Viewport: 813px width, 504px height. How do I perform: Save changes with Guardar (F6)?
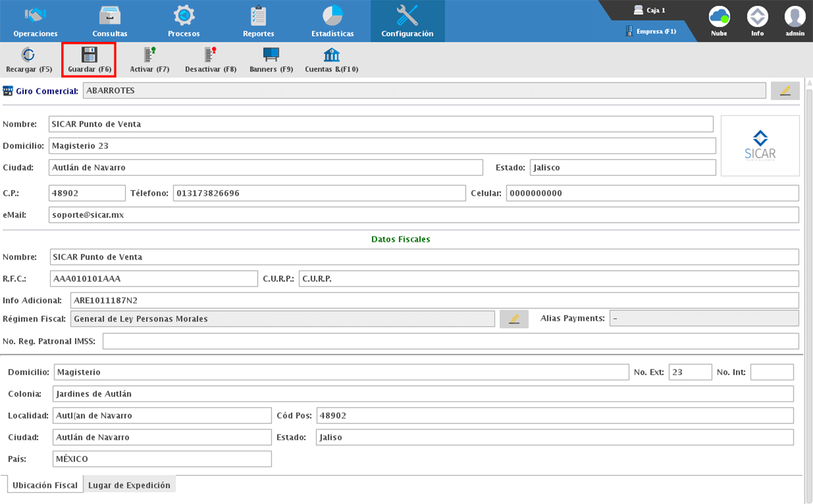click(89, 60)
